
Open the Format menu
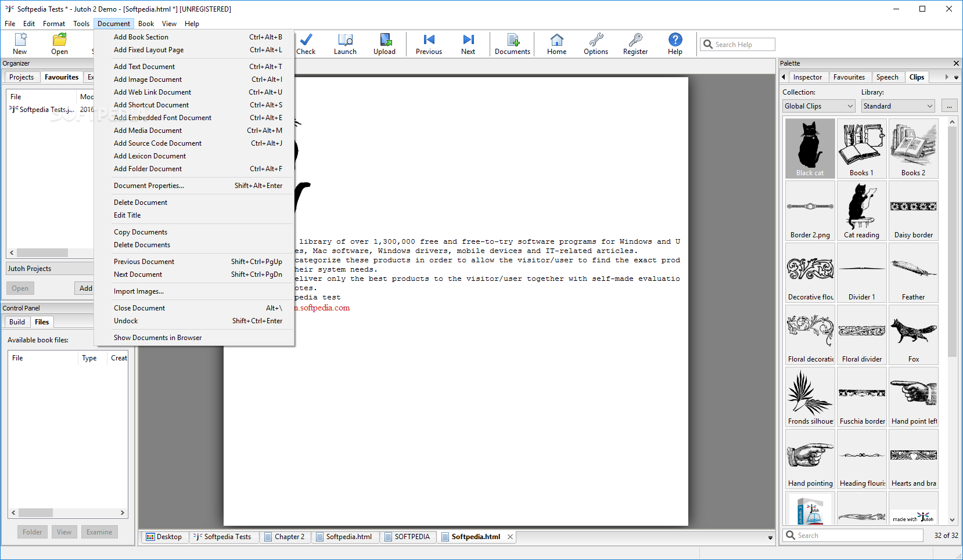click(54, 24)
